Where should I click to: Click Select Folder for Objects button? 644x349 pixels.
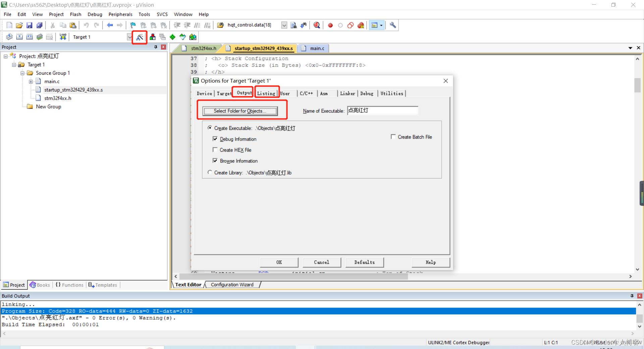point(240,111)
